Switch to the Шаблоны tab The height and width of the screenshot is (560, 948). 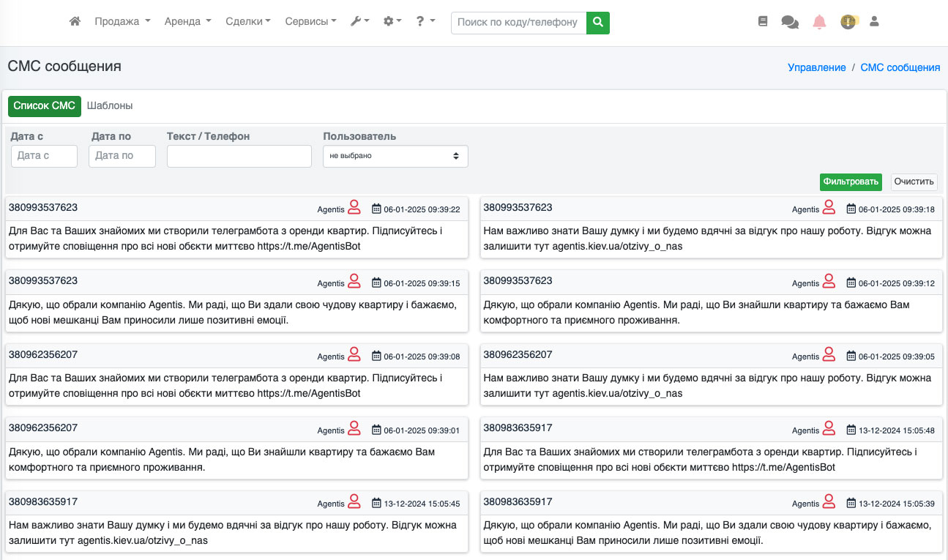[110, 106]
